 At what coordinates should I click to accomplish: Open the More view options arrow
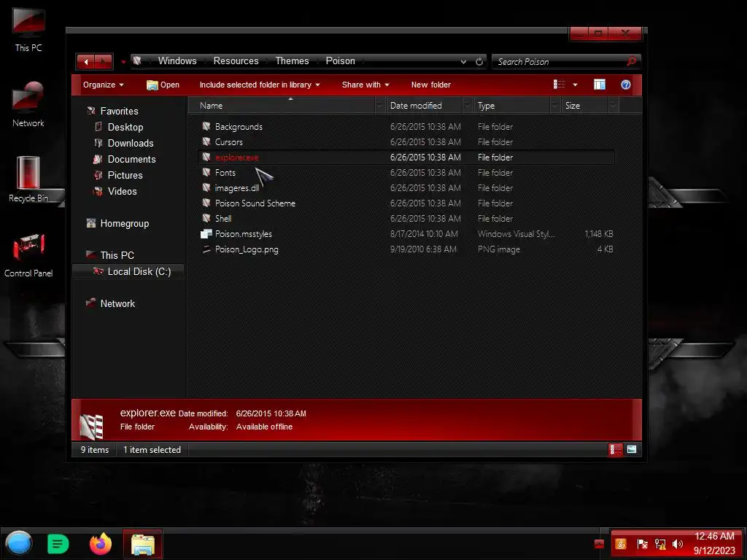(575, 85)
